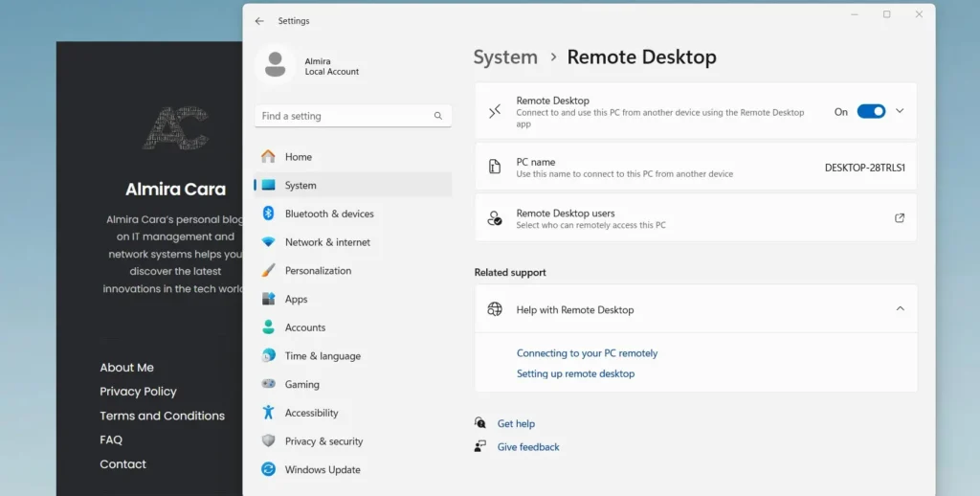The width and height of the screenshot is (980, 496).
Task: Click the Home house icon
Action: tap(268, 156)
